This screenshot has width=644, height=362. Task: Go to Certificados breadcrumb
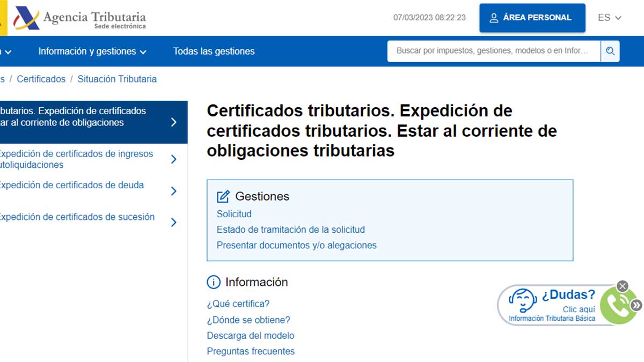tap(41, 79)
